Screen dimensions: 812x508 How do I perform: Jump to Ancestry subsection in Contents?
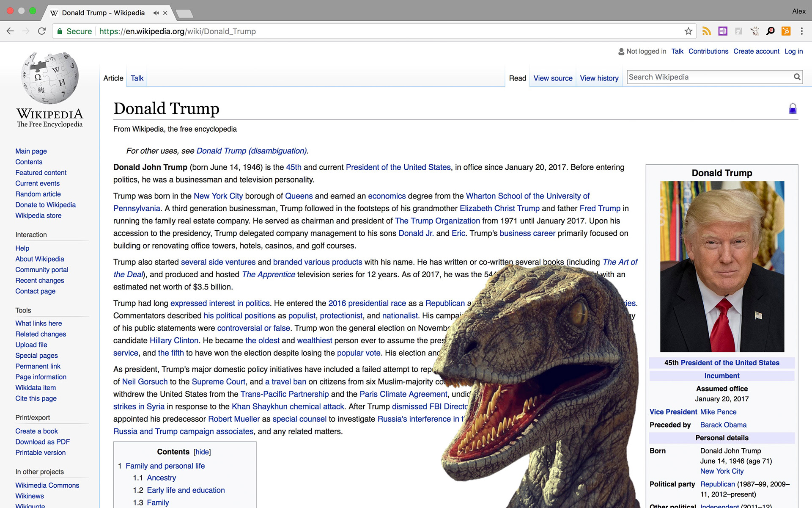click(x=161, y=478)
